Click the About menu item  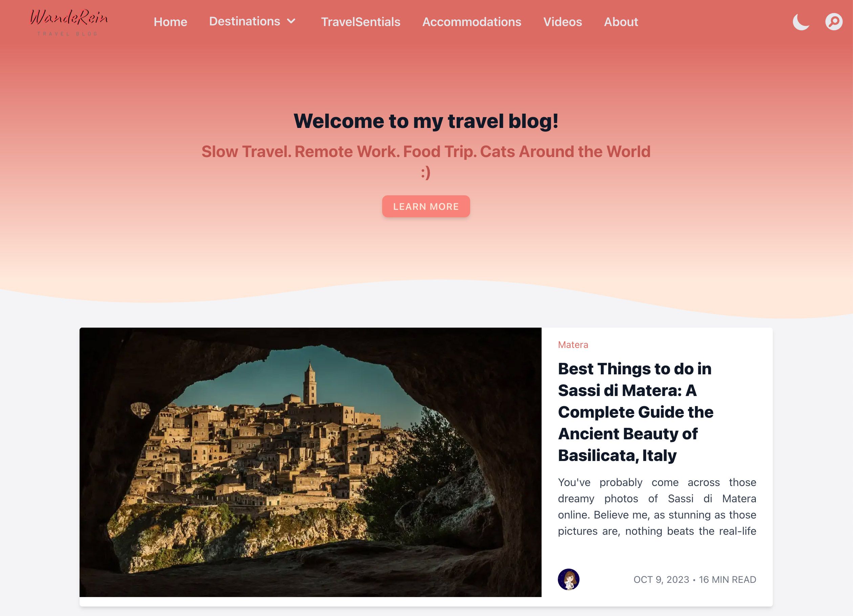click(620, 21)
